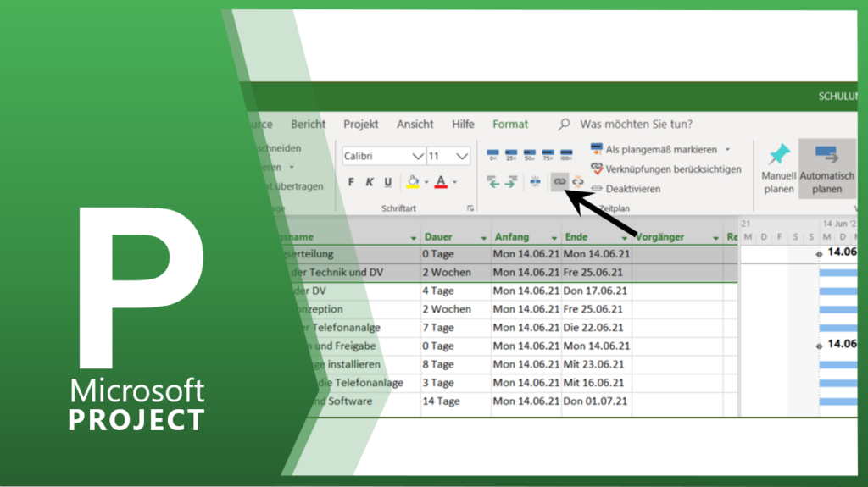Toggle italic (K) formatting

point(370,182)
